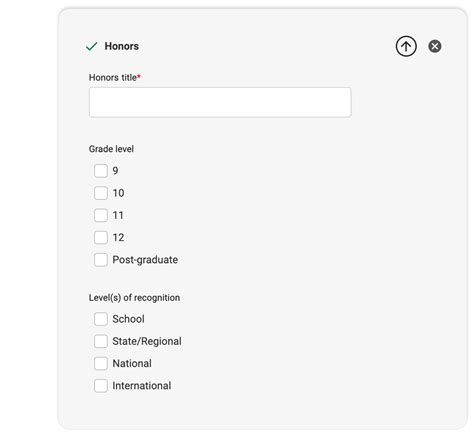Click the green checkmark beside Honors

point(91,46)
